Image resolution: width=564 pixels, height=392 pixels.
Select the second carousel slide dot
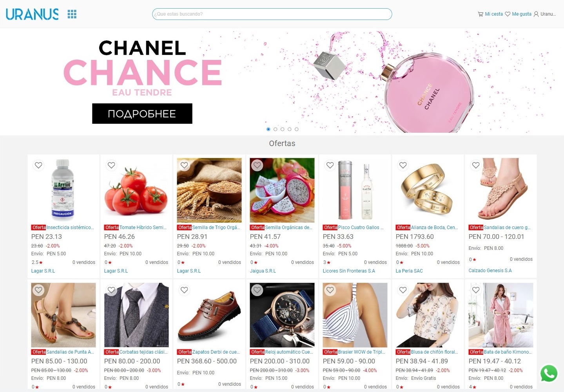[x=276, y=129]
